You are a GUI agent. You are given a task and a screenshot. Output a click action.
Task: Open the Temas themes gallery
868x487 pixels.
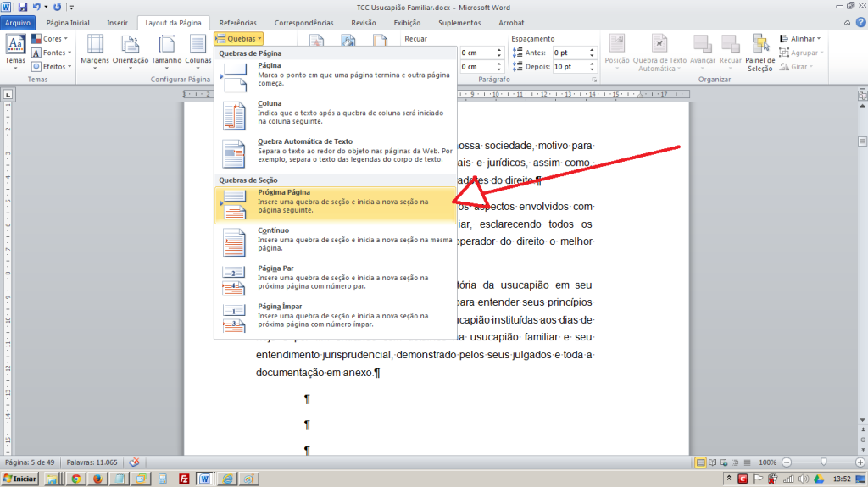click(x=15, y=52)
